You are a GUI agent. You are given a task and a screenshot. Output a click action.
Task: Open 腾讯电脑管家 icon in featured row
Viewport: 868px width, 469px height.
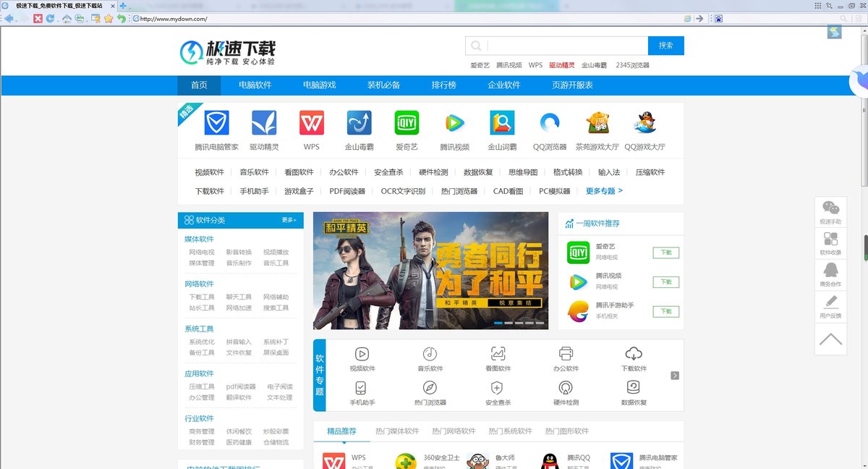[216, 122]
